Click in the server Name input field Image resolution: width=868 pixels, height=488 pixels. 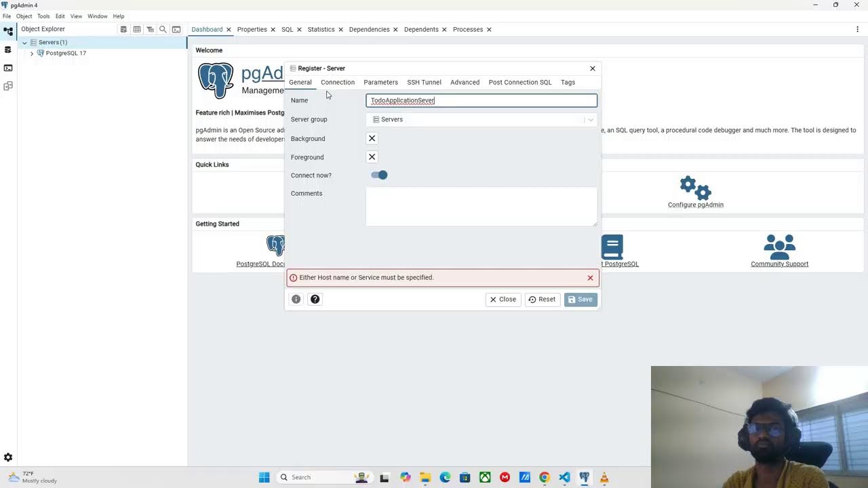point(481,100)
